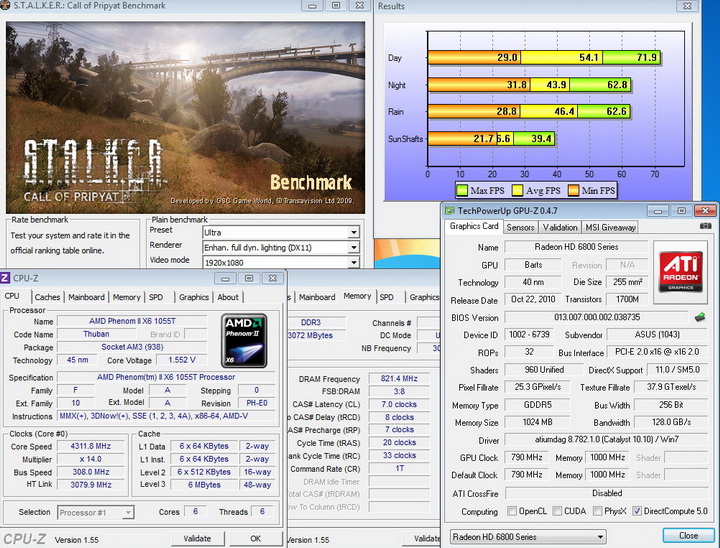Select the Memory tab in front CPU-Z
Viewport: 720px width, 548px height.
pos(126,297)
